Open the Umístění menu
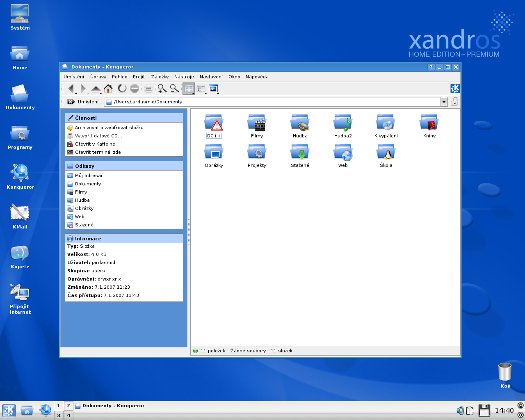 74,77
